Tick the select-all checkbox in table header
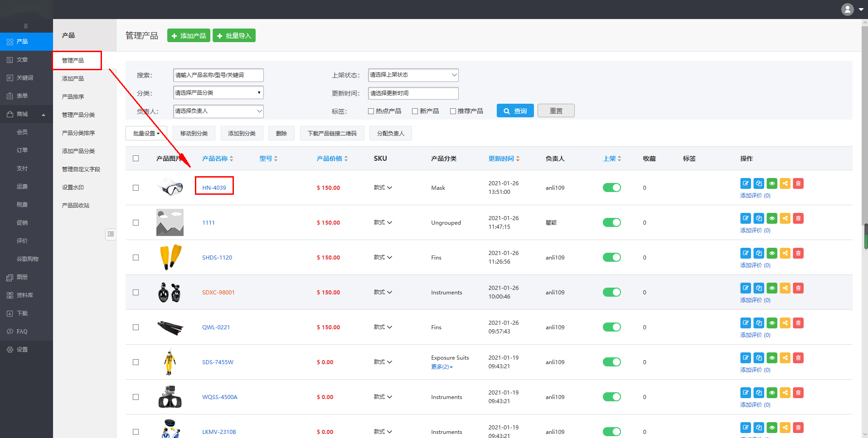868x438 pixels. coord(136,159)
